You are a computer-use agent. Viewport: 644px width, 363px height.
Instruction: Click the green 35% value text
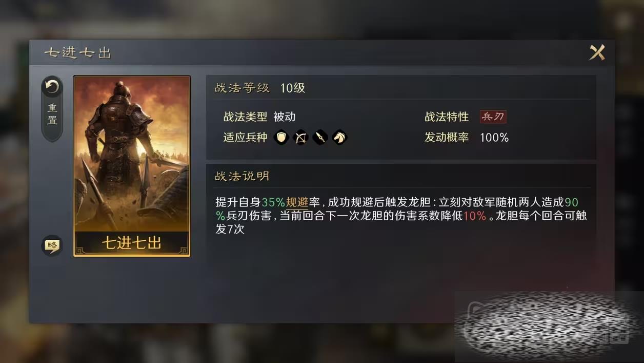coord(273,202)
